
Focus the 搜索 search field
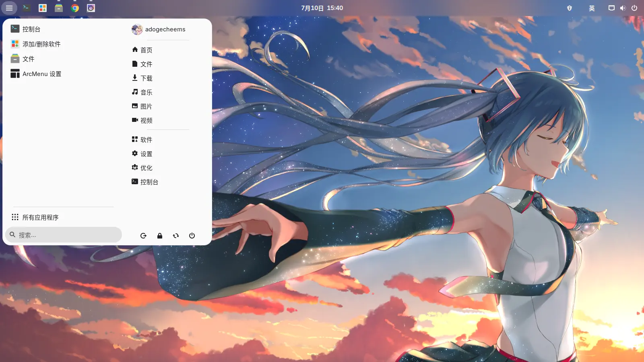coord(64,235)
